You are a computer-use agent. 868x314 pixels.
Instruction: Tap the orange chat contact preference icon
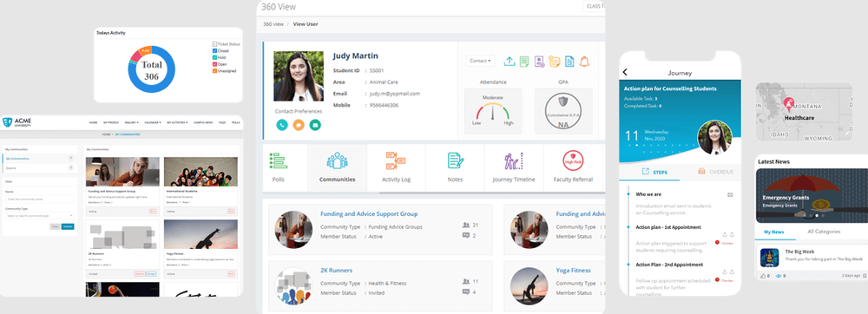pos(299,125)
